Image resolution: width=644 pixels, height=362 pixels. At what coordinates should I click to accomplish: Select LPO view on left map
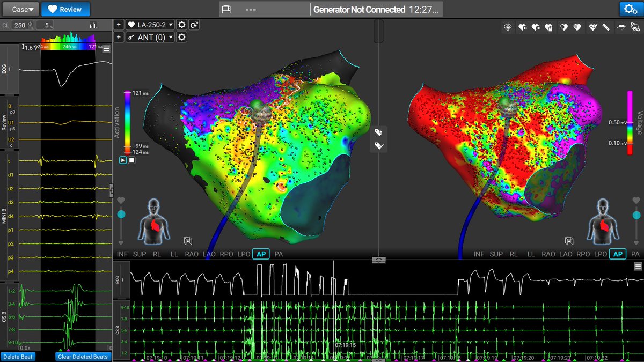tap(243, 254)
